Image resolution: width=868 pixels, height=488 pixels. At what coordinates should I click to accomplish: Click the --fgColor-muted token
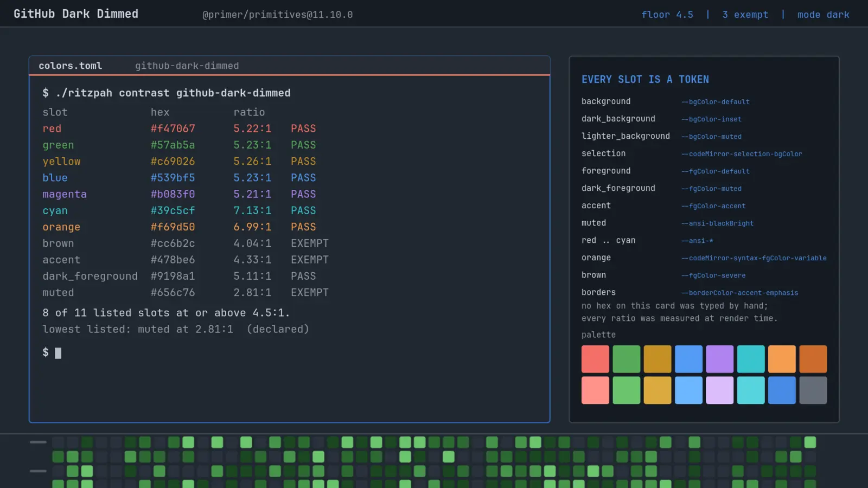(x=711, y=189)
